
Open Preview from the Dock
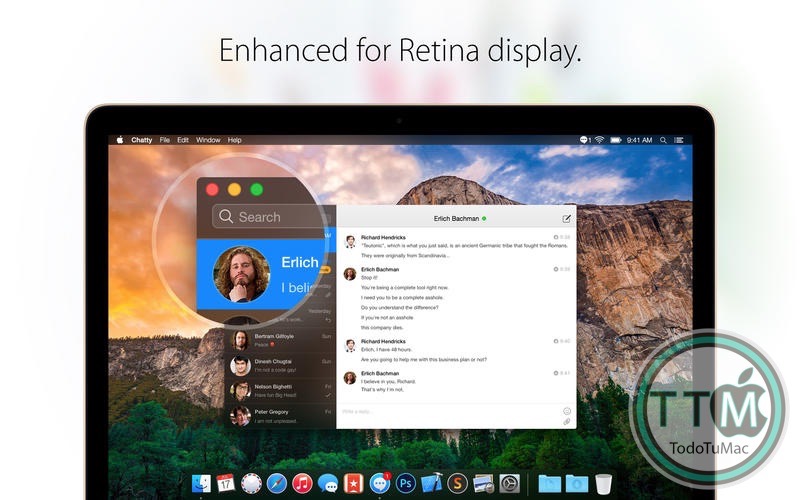click(483, 483)
